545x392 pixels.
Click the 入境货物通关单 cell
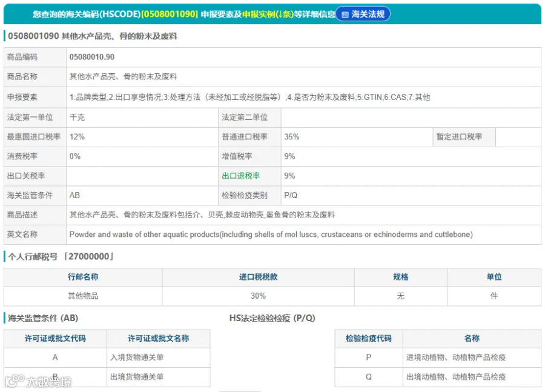click(x=158, y=357)
